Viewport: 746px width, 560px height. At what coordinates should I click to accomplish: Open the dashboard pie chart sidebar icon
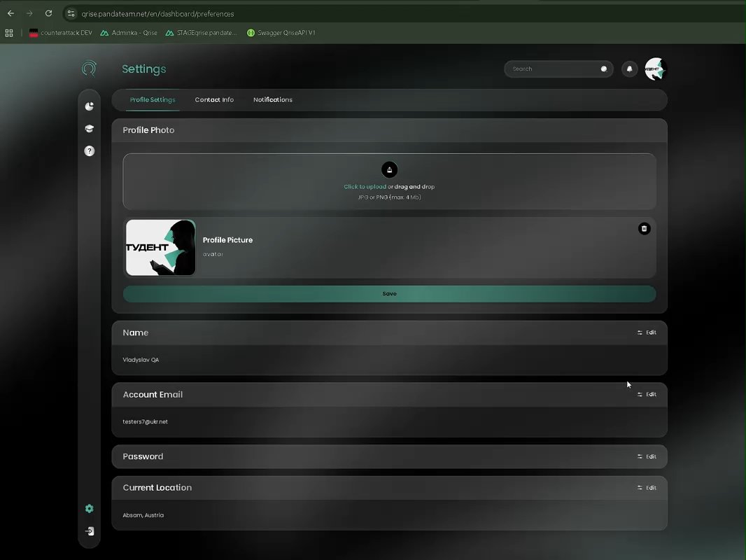point(89,106)
